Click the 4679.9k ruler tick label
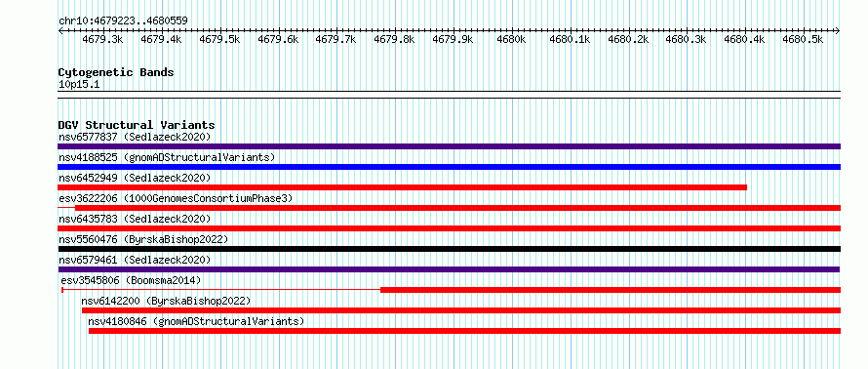This screenshot has width=868, height=369. pyautogui.click(x=453, y=39)
